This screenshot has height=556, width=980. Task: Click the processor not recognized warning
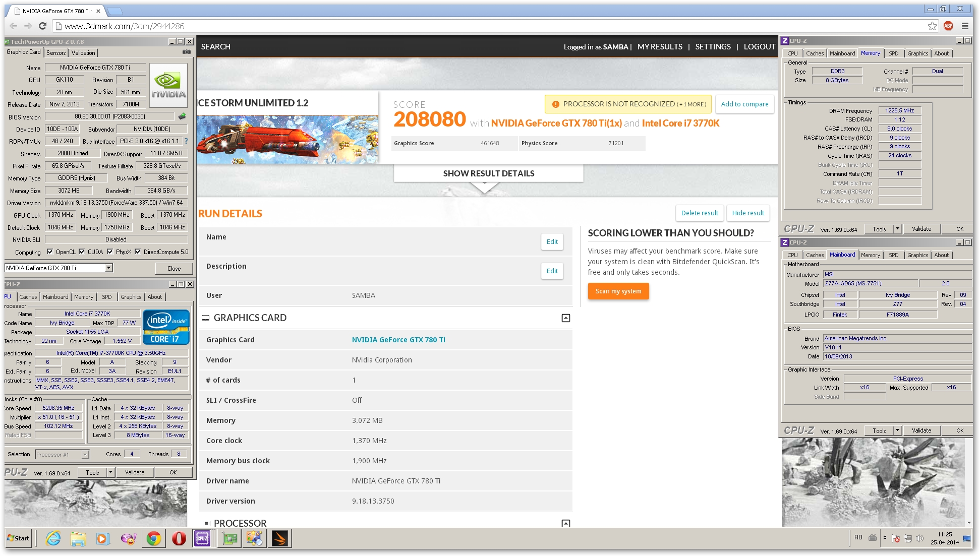point(628,104)
